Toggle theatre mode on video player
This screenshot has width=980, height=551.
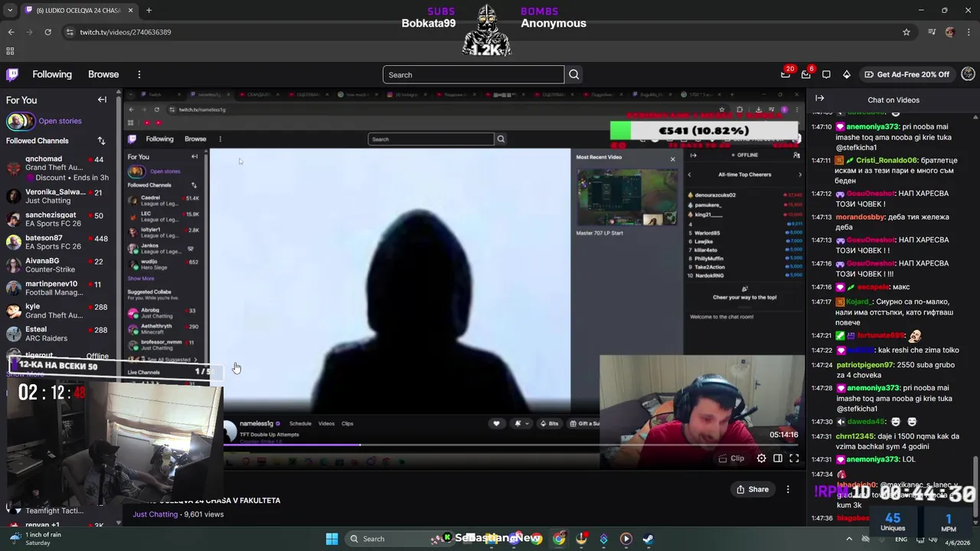(x=778, y=458)
